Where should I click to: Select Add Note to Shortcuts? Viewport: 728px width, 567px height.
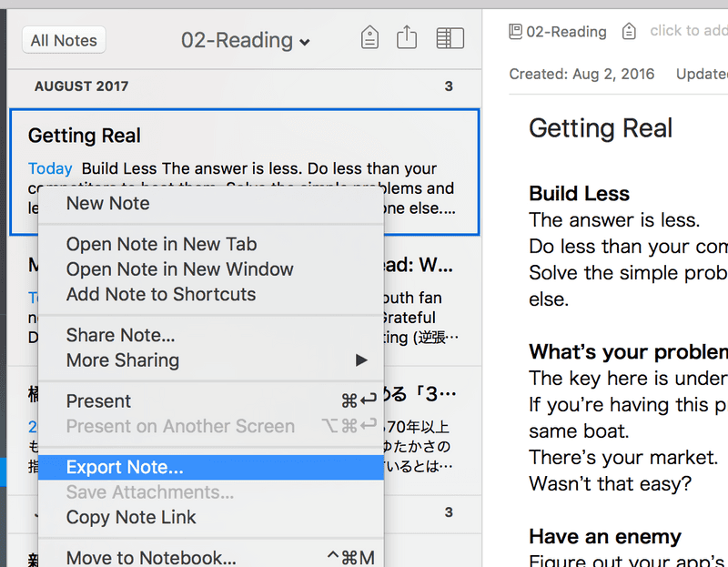(x=151, y=294)
